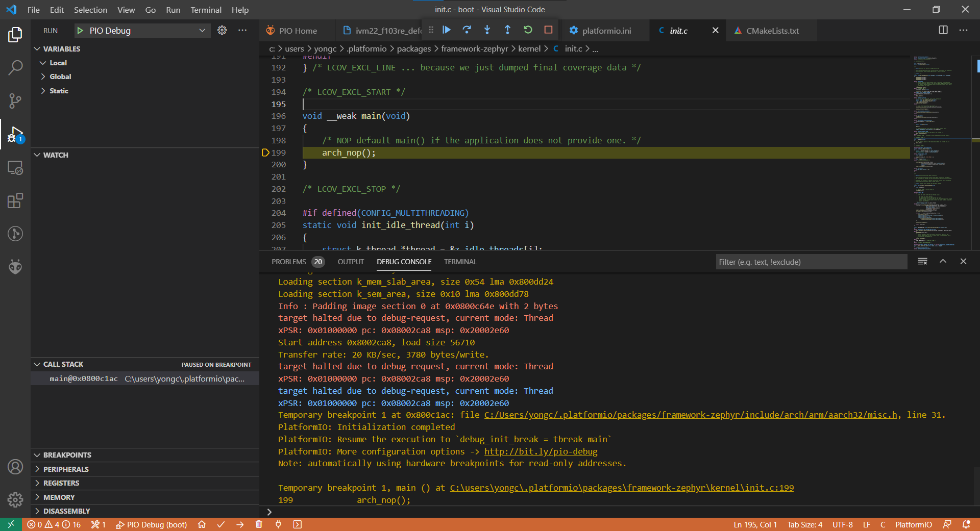
Task: Close the init.c editor tab
Action: coord(715,31)
